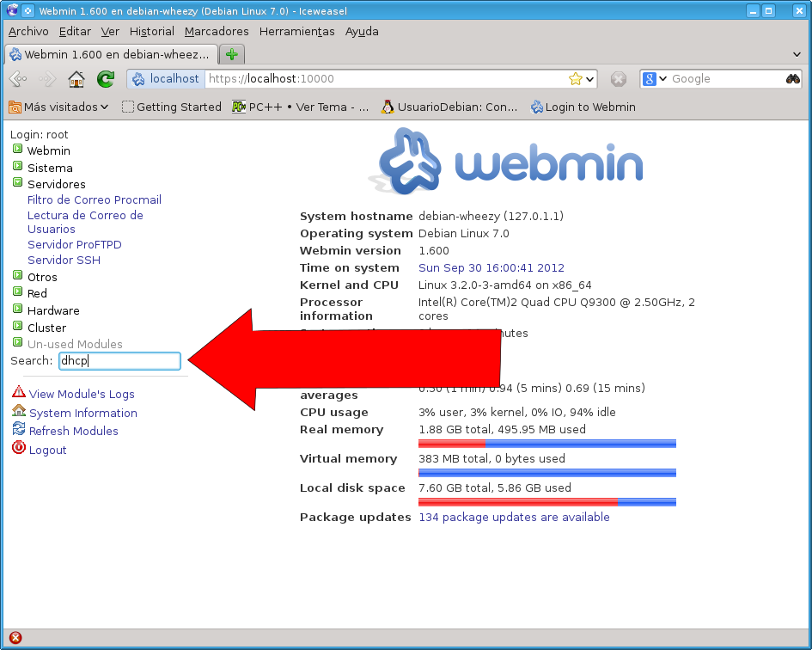Open the Getting Started bookmark
The width and height of the screenshot is (812, 650).
(x=171, y=107)
